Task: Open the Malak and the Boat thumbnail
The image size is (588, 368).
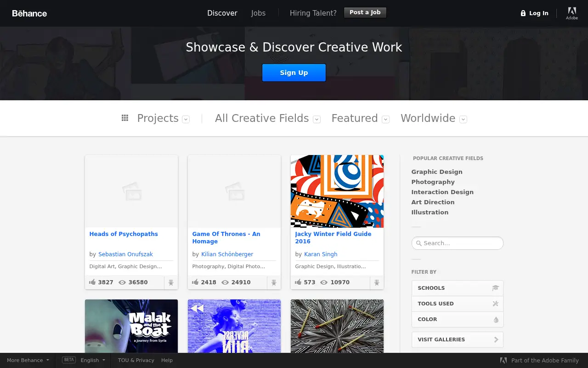Action: 131,326
